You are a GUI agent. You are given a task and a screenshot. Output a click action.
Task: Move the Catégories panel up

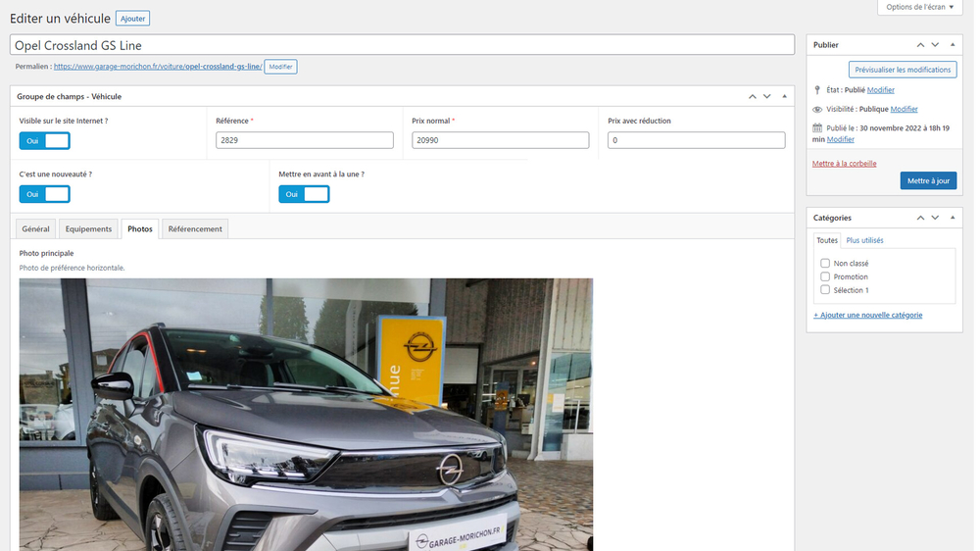point(920,218)
